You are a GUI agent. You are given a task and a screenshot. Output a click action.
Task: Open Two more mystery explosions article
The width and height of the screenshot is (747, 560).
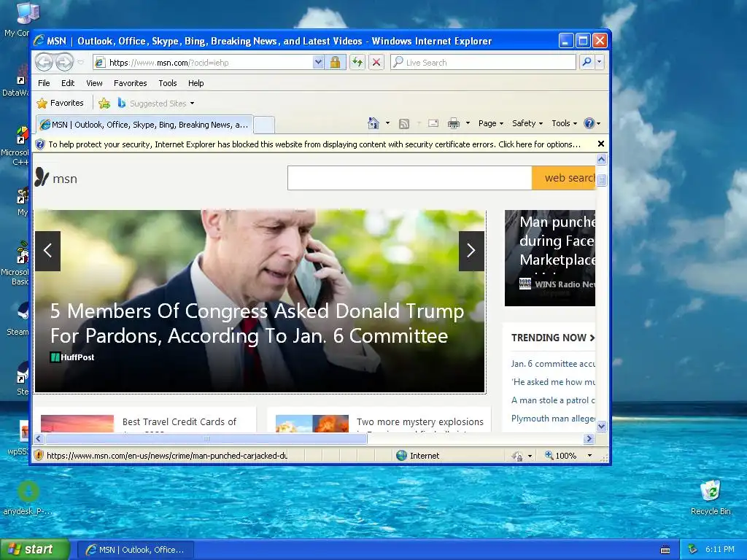pos(419,424)
